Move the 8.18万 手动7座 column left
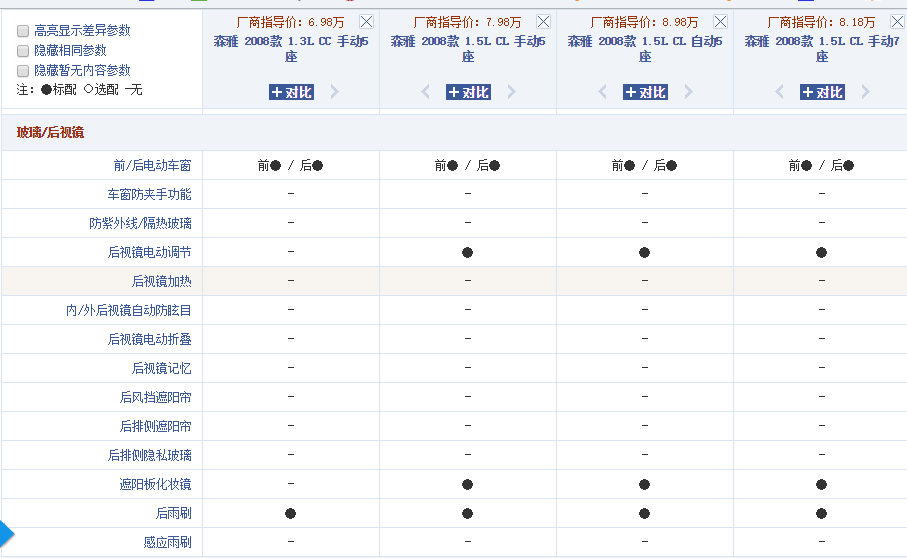Screen dimensions: 907x558 pos(779,92)
